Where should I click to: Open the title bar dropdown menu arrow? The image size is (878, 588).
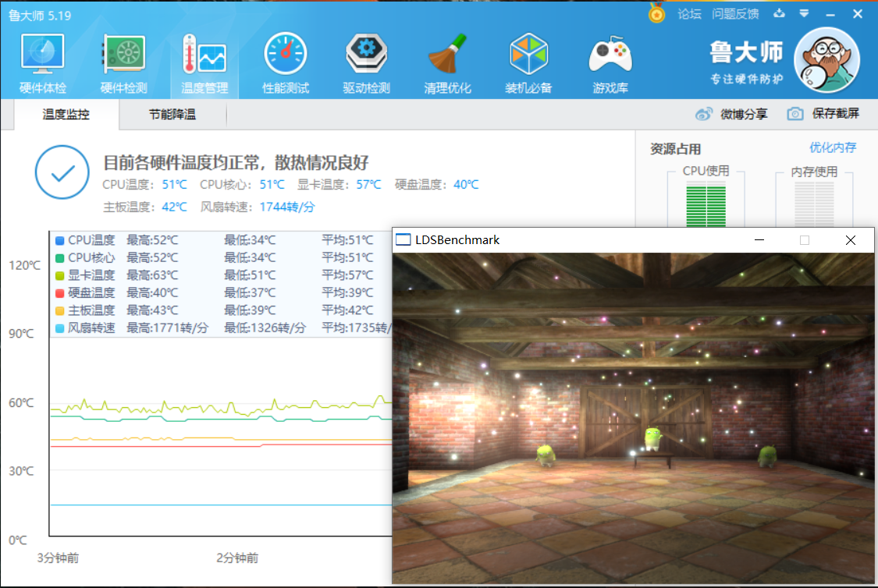804,13
